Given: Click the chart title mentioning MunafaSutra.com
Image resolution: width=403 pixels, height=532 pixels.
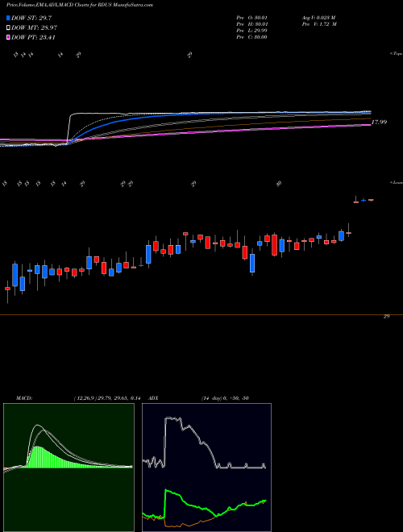Looking at the screenshot, I should (79, 5).
